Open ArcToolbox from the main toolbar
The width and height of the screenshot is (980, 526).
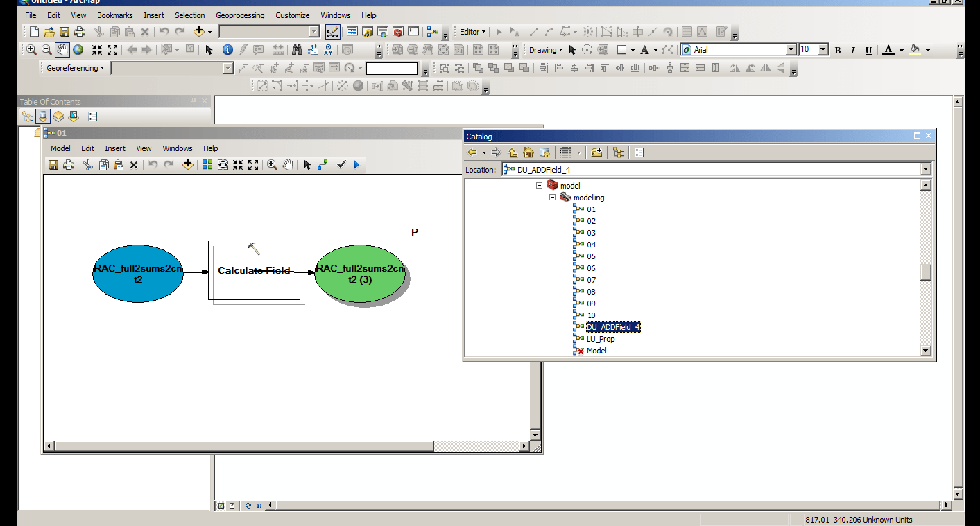point(397,32)
